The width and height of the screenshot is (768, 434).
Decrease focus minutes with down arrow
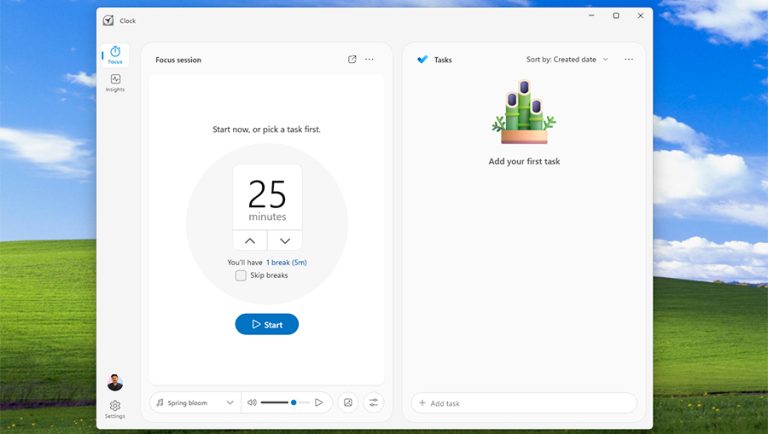point(285,241)
